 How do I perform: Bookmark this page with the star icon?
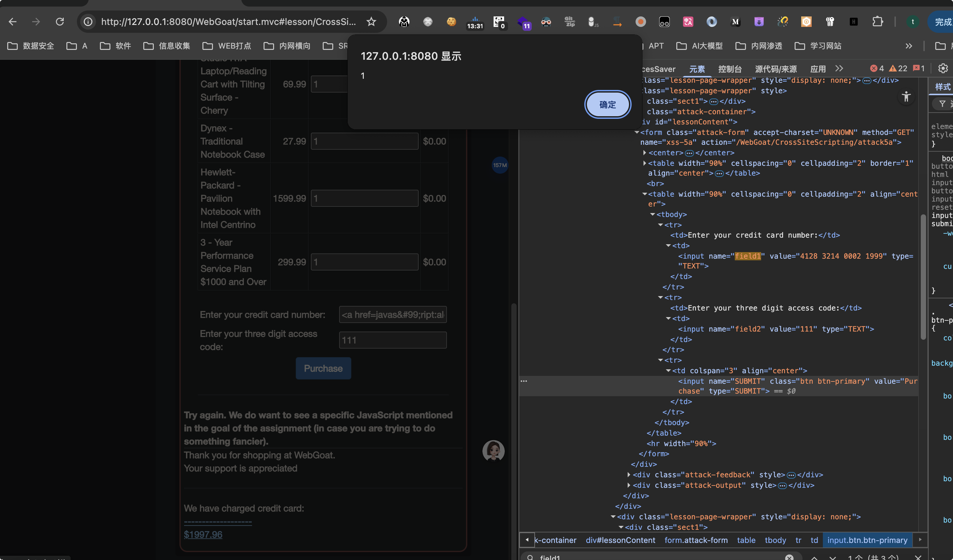click(x=371, y=22)
